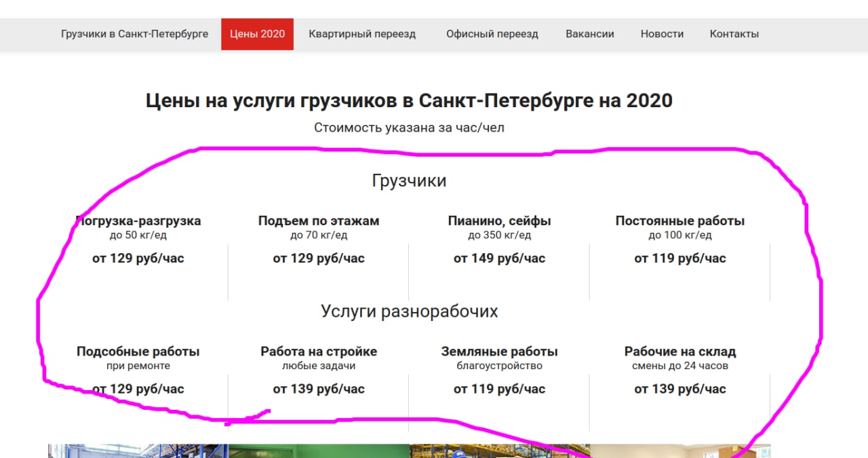868x458 pixels.
Task: Click the price under Земляные работы
Action: point(500,389)
